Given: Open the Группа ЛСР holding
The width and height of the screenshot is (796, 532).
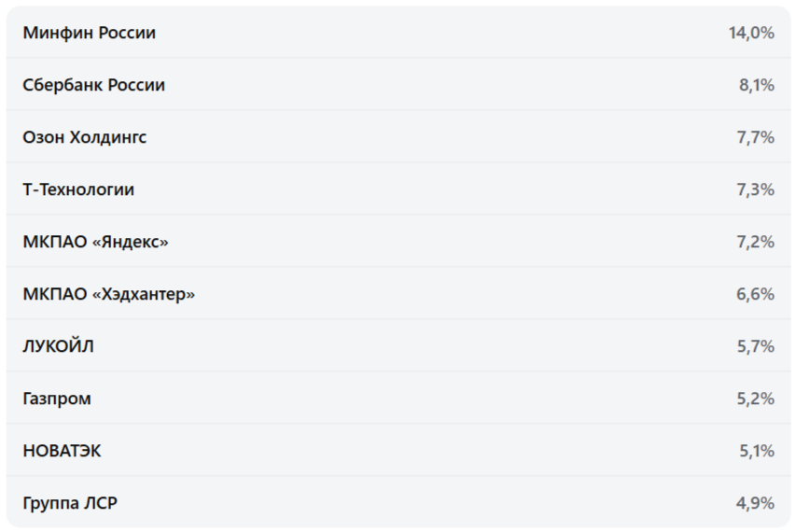Looking at the screenshot, I should [x=70, y=503].
